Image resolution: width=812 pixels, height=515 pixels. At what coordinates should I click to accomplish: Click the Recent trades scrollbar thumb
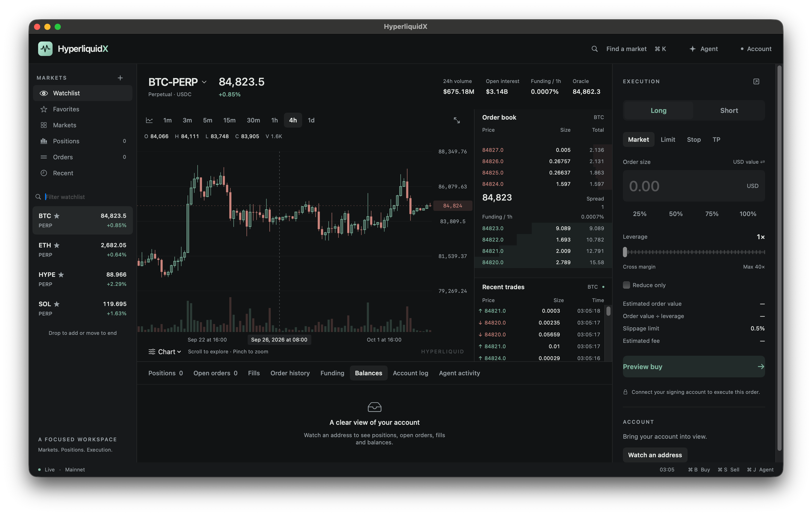coord(608,311)
